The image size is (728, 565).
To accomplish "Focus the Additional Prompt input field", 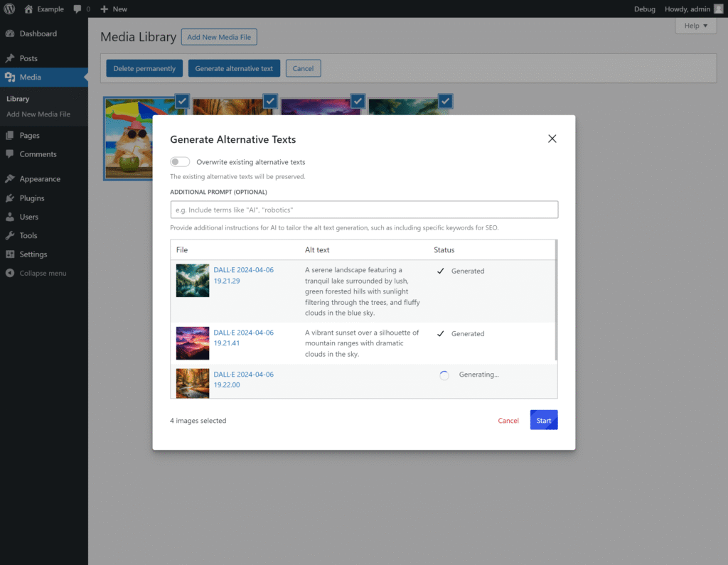I will coord(364,210).
